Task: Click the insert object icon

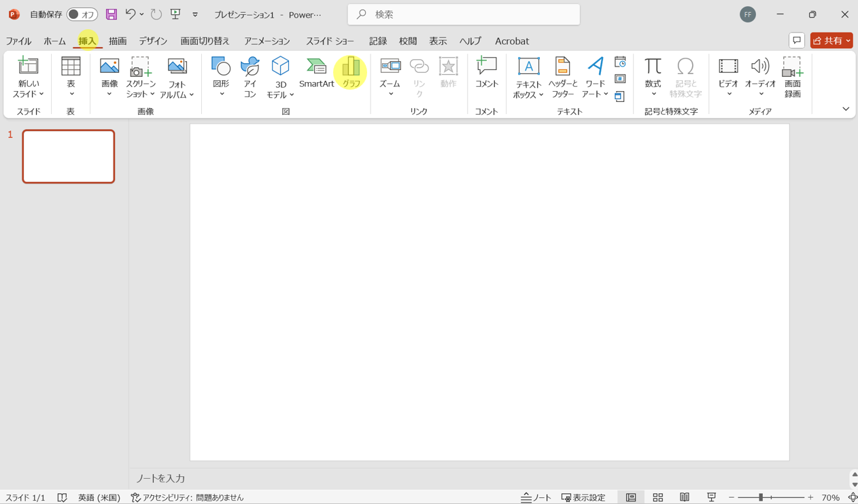Action: click(620, 96)
